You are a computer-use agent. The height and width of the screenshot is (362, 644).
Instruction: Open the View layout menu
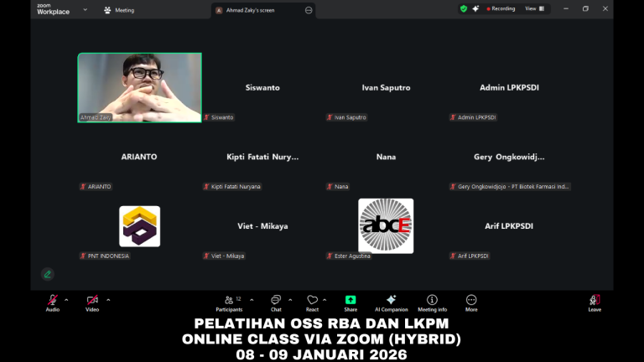pyautogui.click(x=534, y=8)
